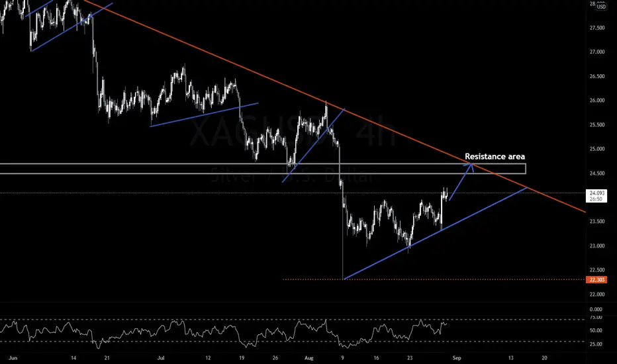This screenshot has height=364, width=617.
Task: Click the 23.000 price axis value
Action: pos(597,246)
